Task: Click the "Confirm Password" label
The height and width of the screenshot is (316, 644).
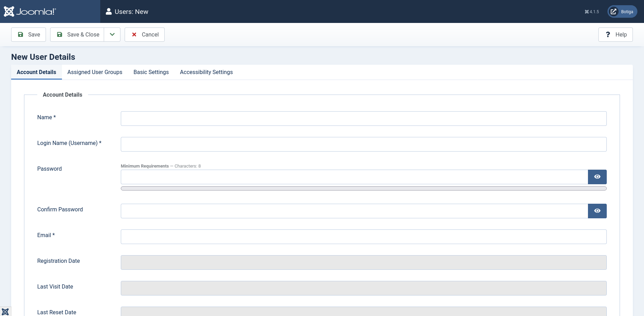Action: coord(60,210)
